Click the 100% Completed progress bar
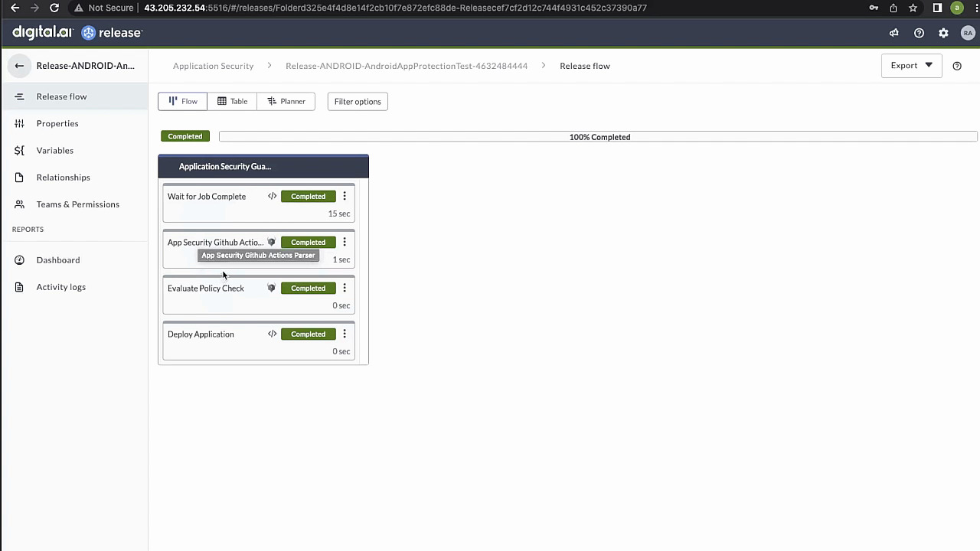 [x=598, y=137]
